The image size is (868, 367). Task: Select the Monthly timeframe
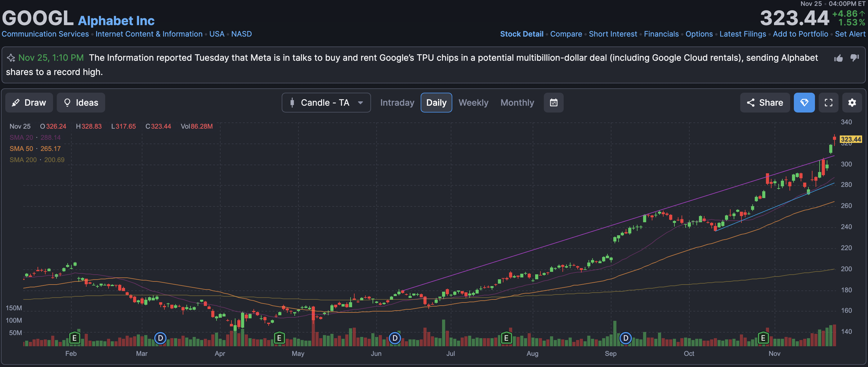[517, 103]
